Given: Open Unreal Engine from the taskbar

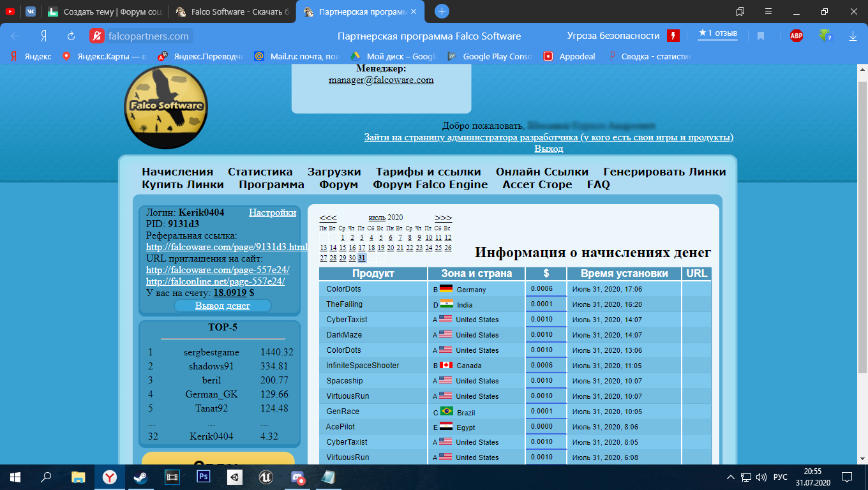Looking at the screenshot, I should pyautogui.click(x=266, y=477).
